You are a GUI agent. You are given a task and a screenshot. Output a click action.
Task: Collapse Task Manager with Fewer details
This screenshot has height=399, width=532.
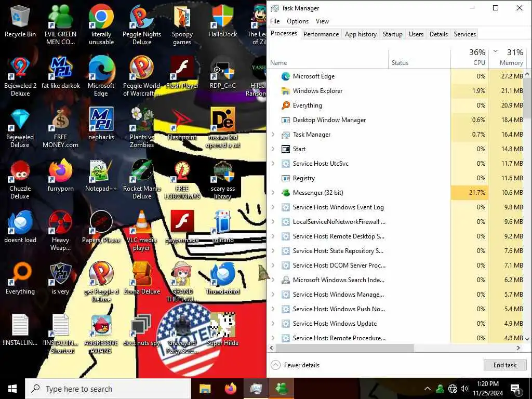tap(295, 365)
